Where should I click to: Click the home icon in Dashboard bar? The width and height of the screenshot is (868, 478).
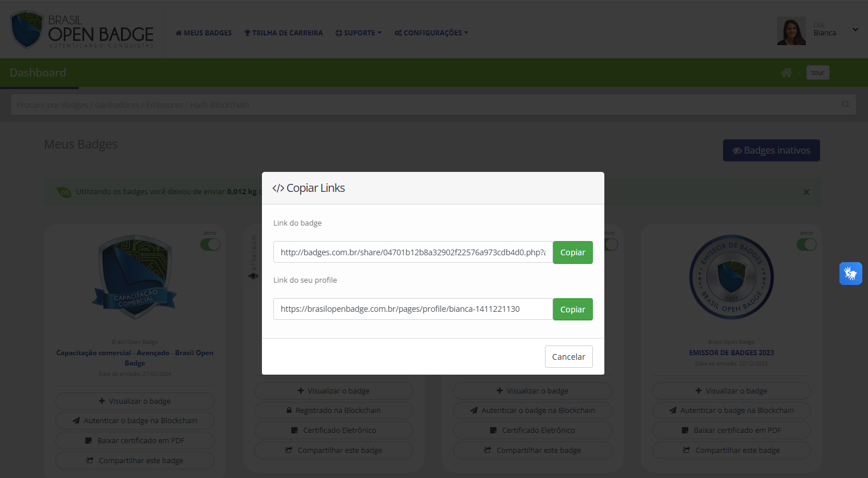point(786,73)
